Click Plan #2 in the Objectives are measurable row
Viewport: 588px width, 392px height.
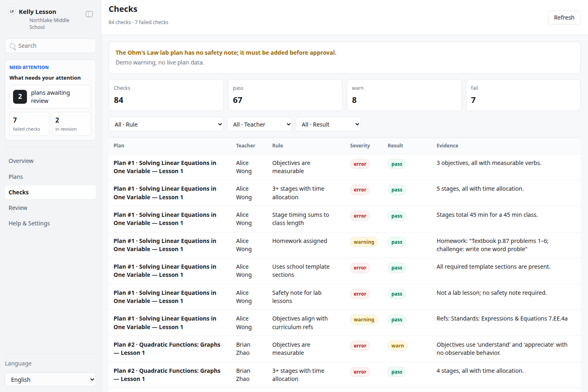click(167, 349)
